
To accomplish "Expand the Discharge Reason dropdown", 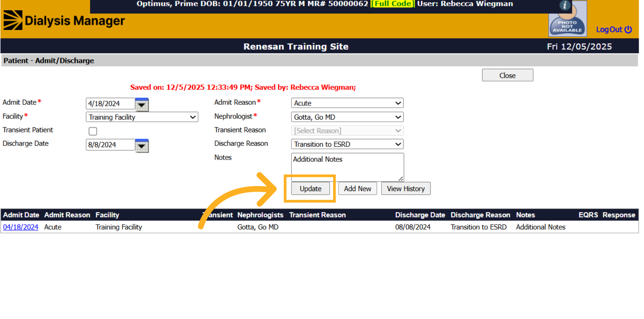I will (x=347, y=144).
